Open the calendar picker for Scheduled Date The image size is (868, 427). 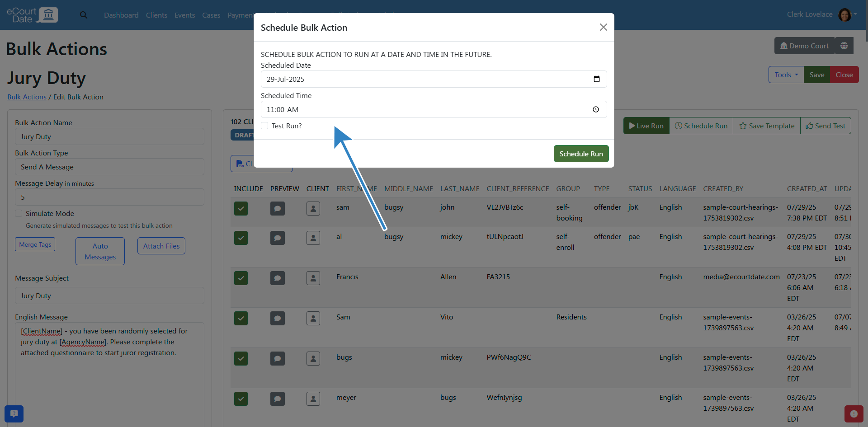pyautogui.click(x=597, y=79)
